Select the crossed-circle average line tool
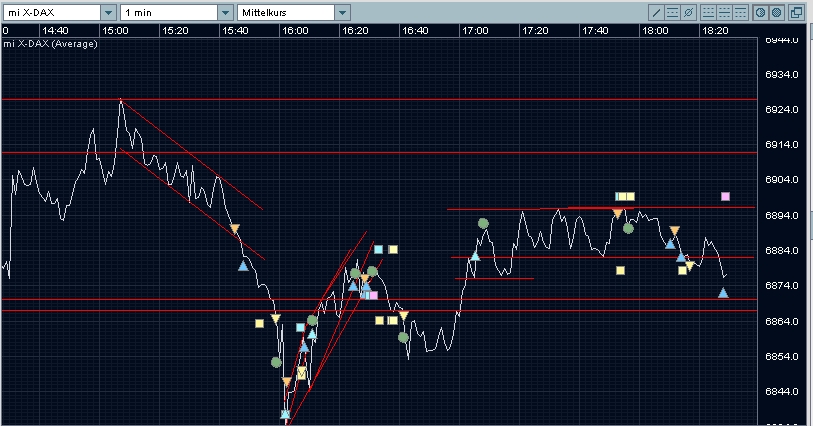This screenshot has height=426, width=813. pos(688,12)
